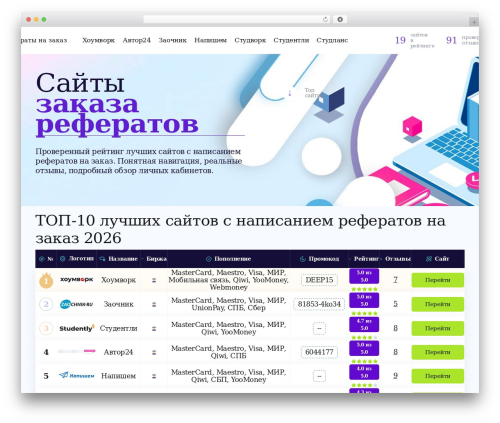Click the star rating under Хоумворк

pos(364,289)
